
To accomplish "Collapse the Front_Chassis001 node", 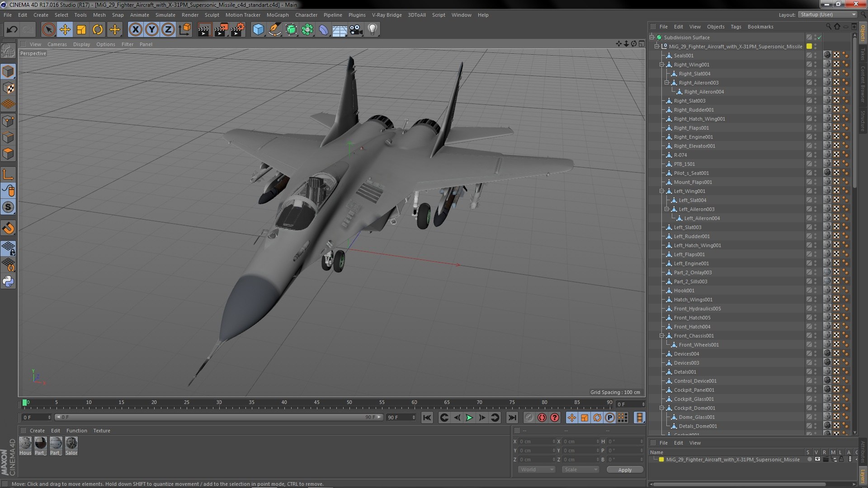I will click(662, 336).
